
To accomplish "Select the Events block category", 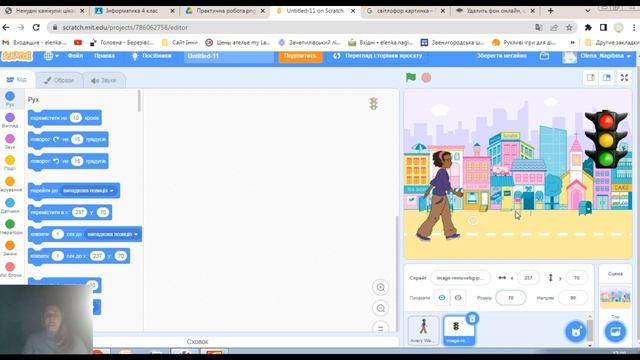I will [10, 162].
